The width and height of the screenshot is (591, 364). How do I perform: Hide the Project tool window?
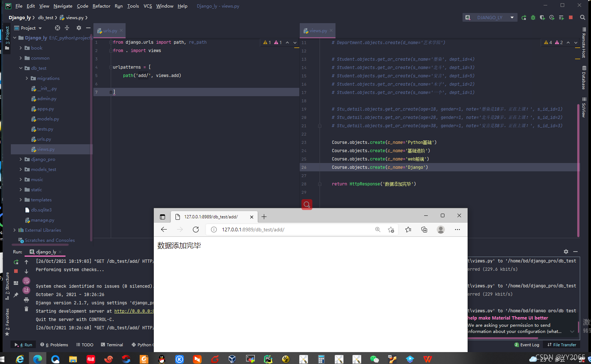tap(88, 28)
